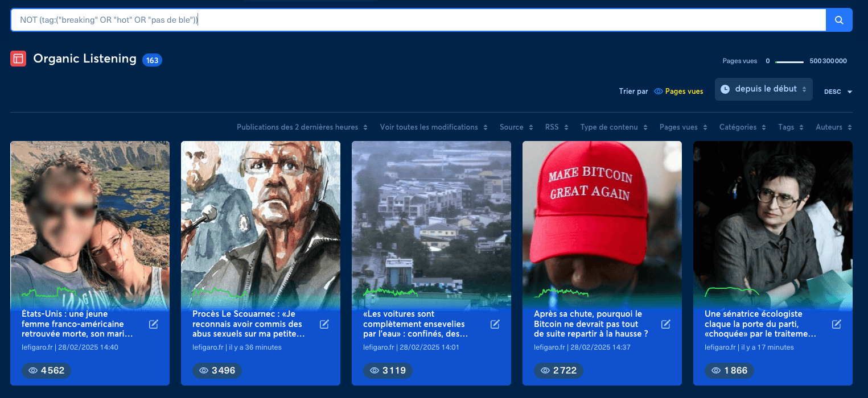Open the depuis le début period dropdown
868x398 pixels.
point(764,89)
